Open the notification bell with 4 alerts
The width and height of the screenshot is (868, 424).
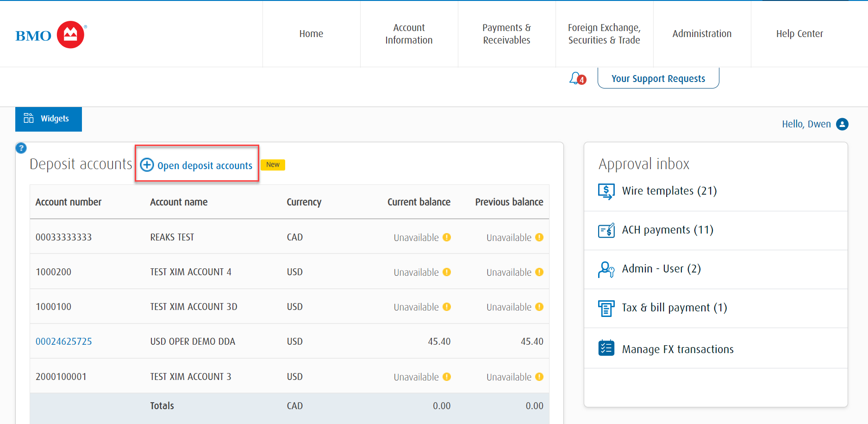click(x=575, y=78)
